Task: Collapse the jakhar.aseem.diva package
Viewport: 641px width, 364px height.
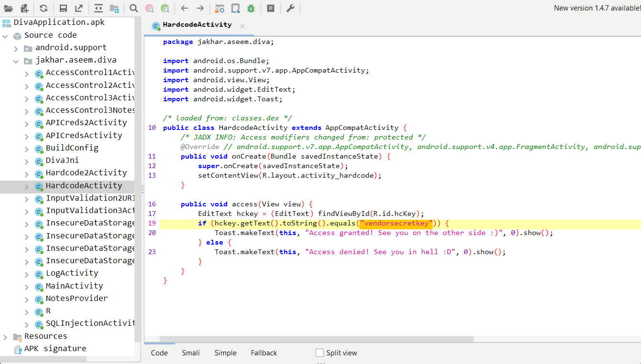Action: [16, 61]
